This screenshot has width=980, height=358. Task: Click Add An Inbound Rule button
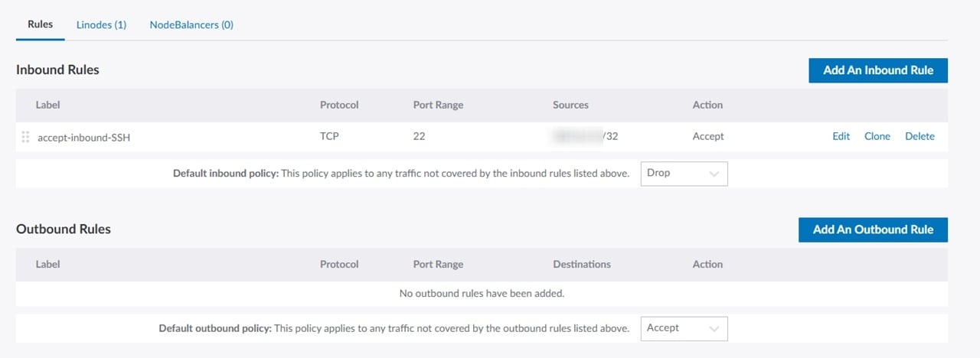(877, 70)
